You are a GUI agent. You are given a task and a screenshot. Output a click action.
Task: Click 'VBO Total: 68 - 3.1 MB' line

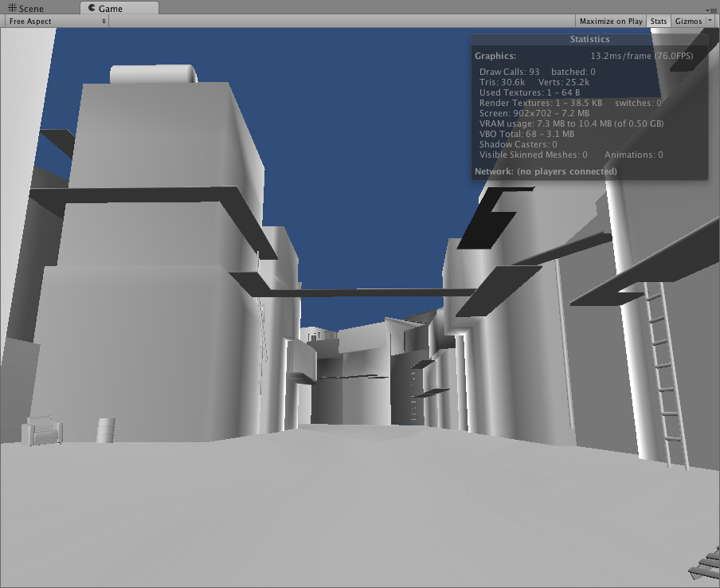526,134
